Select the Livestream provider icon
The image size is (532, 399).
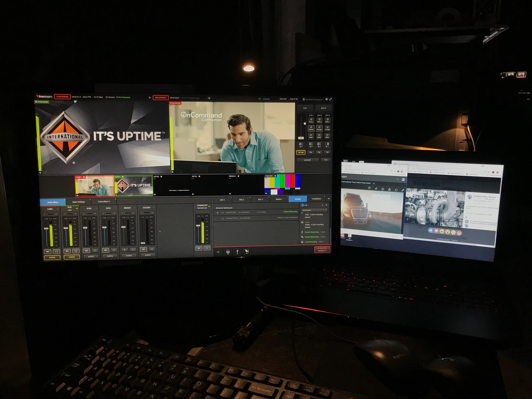pos(246,252)
